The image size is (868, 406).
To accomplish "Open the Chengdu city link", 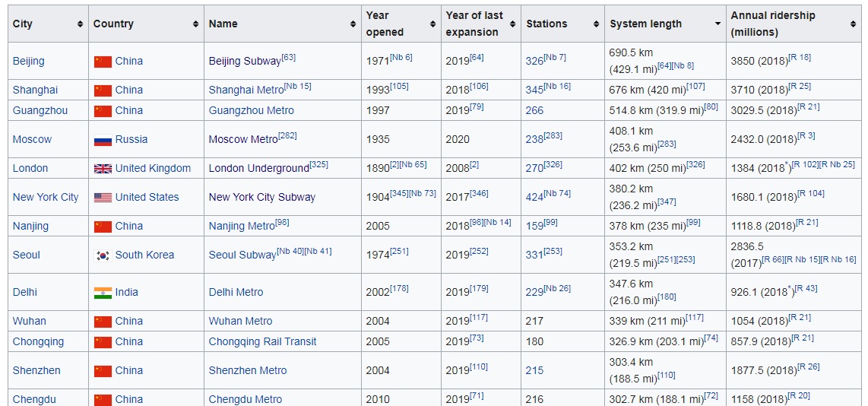I will coord(34,399).
